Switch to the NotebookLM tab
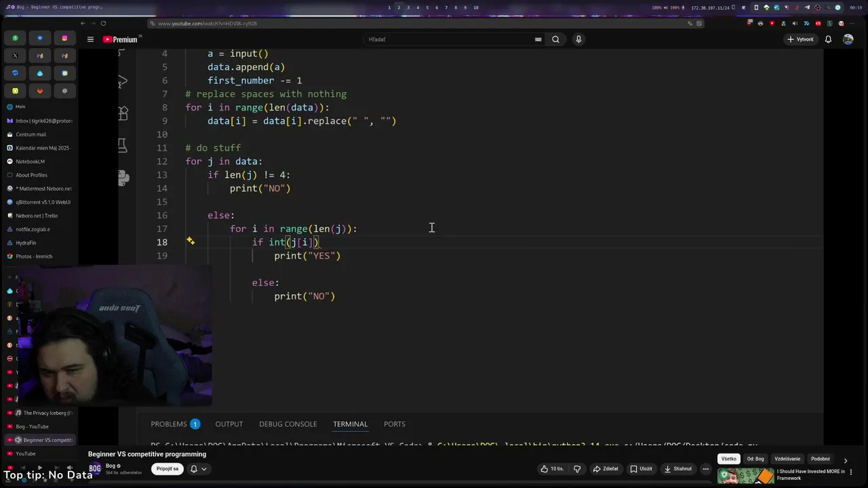 click(39, 161)
